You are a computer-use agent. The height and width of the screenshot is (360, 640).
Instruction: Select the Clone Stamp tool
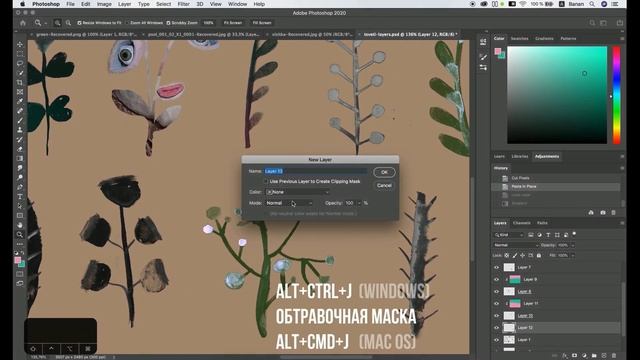coord(20,130)
